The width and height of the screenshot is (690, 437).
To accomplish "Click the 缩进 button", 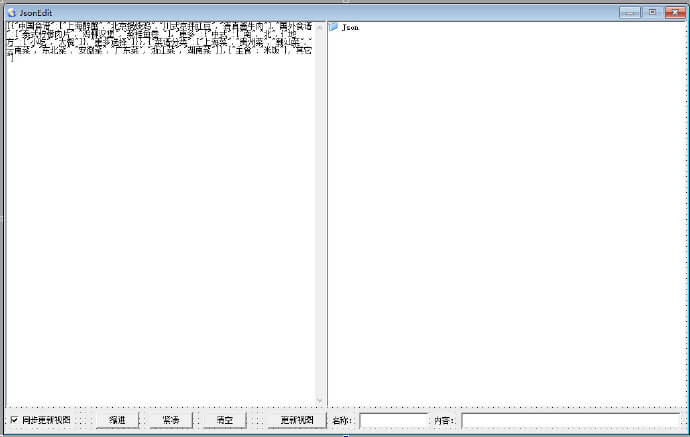I will coord(118,421).
